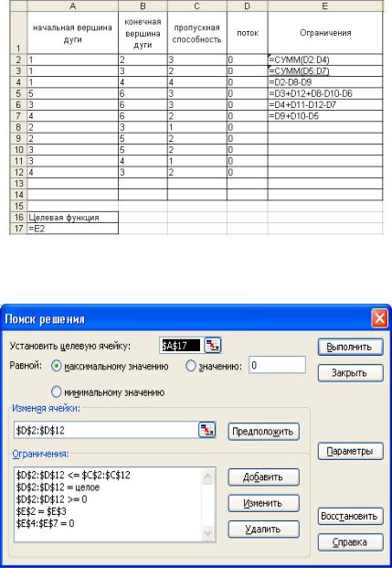Click the target cell field $A$17
This screenshot has height=568, width=392.
pos(181,346)
